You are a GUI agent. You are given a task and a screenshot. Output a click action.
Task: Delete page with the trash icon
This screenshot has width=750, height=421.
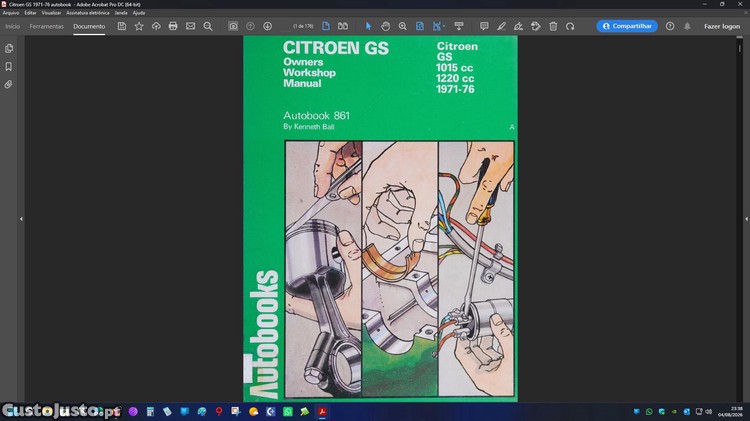(553, 26)
